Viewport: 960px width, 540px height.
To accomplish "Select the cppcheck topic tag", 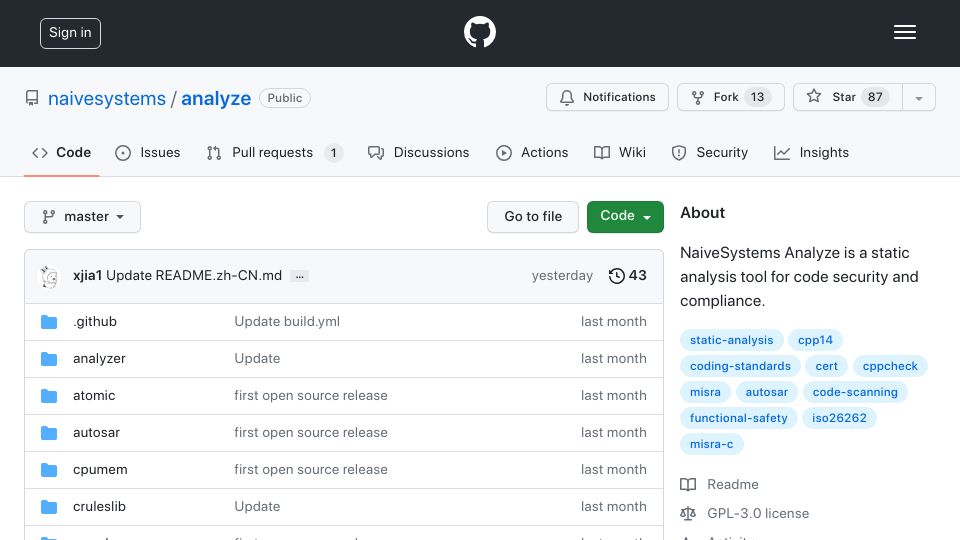I will point(890,366).
